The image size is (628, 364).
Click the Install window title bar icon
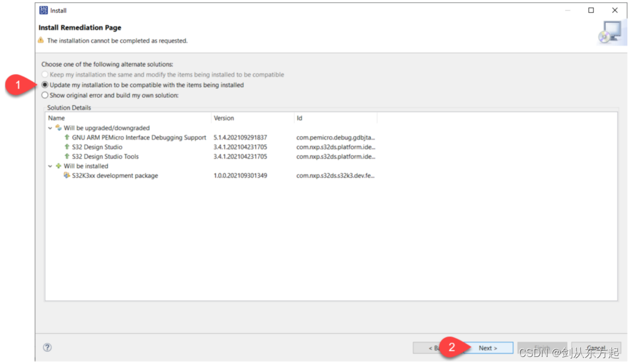(x=43, y=11)
